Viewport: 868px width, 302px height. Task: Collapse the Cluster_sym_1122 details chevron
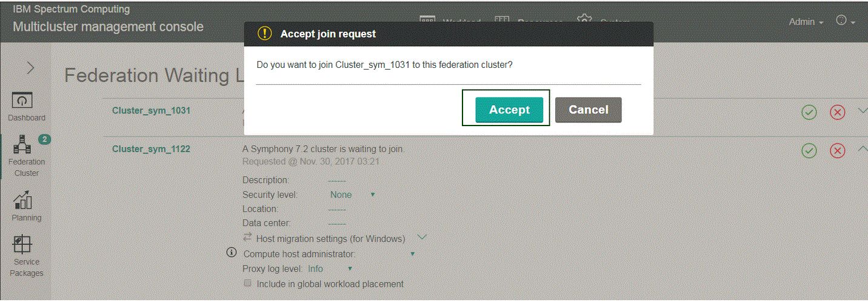pyautogui.click(x=863, y=149)
